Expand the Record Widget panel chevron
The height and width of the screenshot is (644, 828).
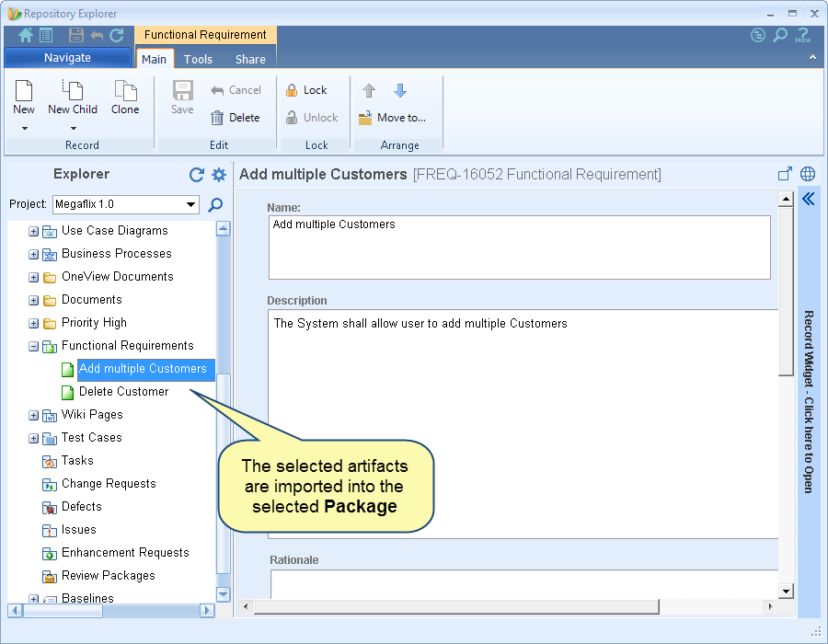click(809, 199)
